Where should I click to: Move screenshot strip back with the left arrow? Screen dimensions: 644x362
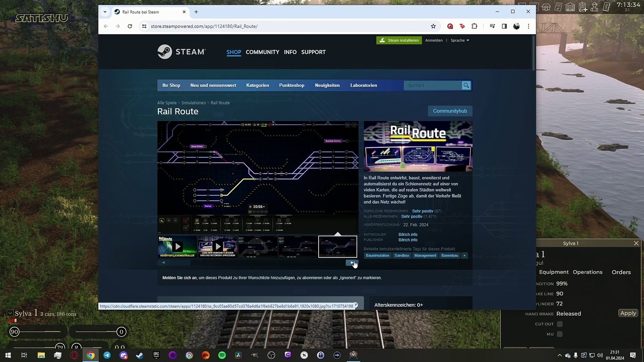(x=163, y=262)
